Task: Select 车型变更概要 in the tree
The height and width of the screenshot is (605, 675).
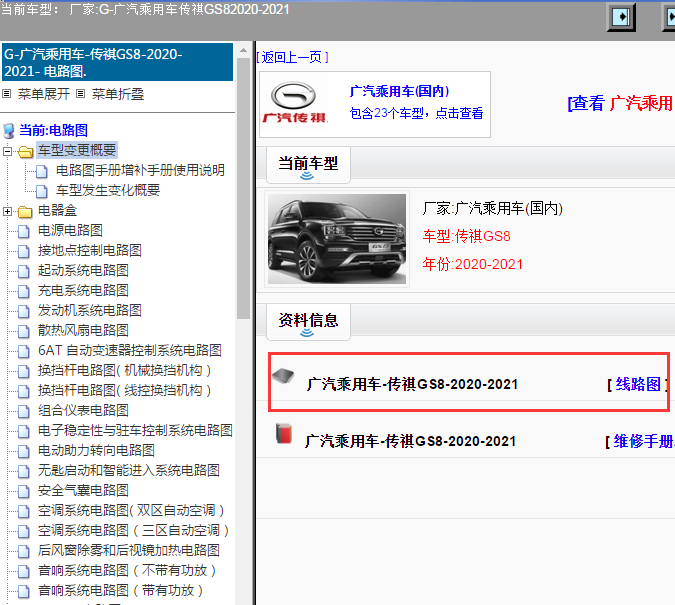Action: pyautogui.click(x=77, y=150)
